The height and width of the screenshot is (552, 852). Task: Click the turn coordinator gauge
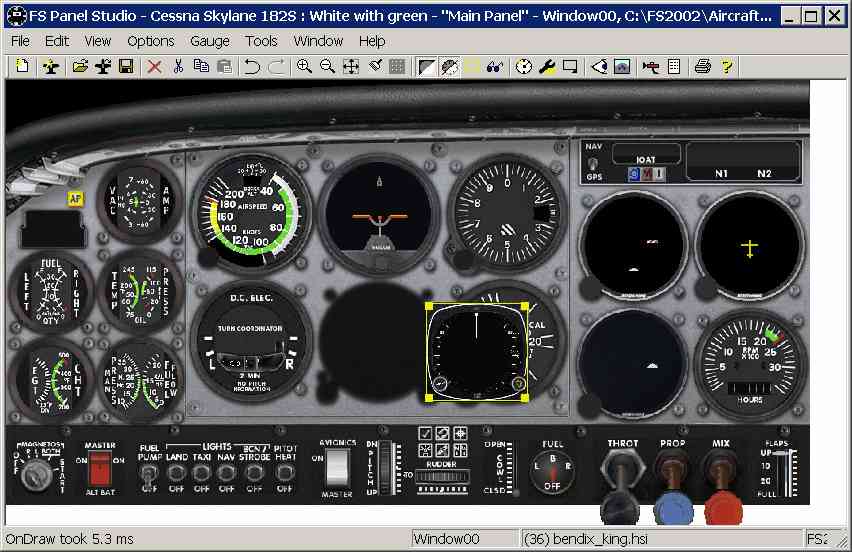pyautogui.click(x=250, y=342)
